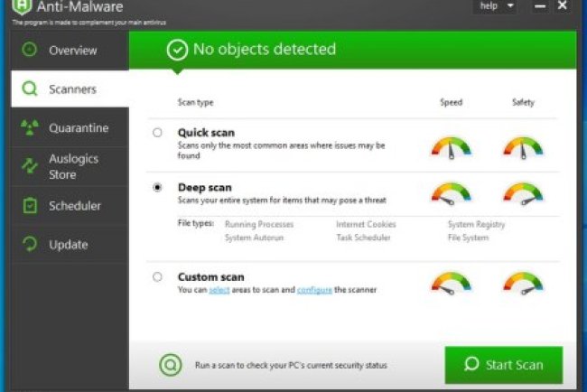The image size is (587, 392).
Task: Click the Scheduler clipboard icon
Action: 30,205
